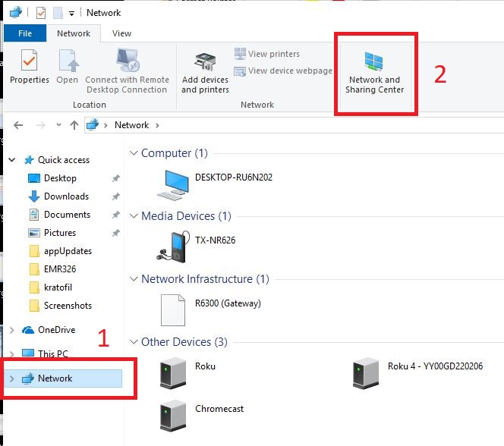Click the DESKTOP-RU6N202 computer icon
The image size is (504, 446).
coord(173,185)
